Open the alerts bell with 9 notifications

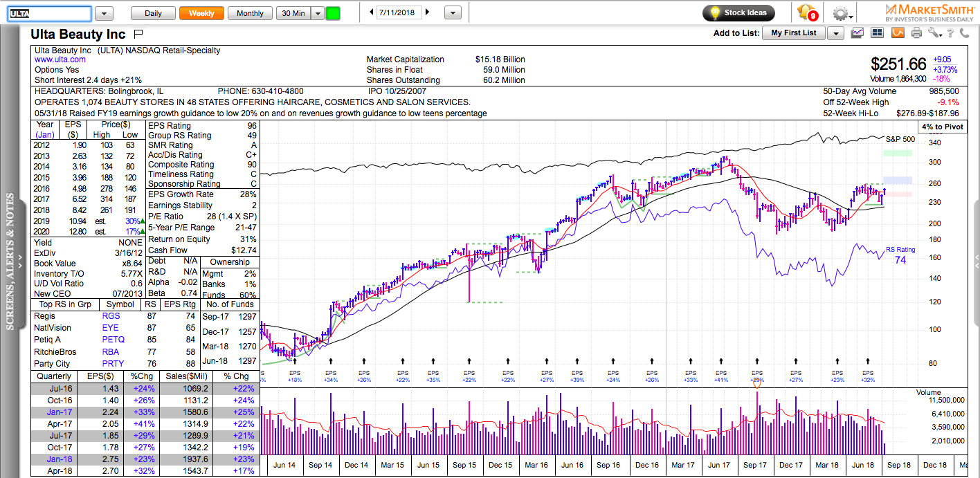tap(808, 12)
